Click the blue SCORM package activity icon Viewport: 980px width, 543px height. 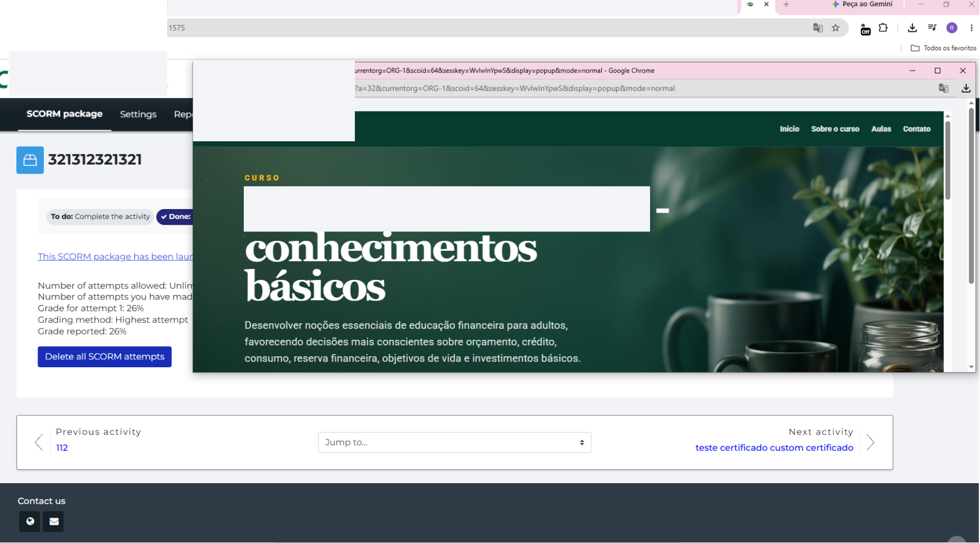pyautogui.click(x=30, y=160)
